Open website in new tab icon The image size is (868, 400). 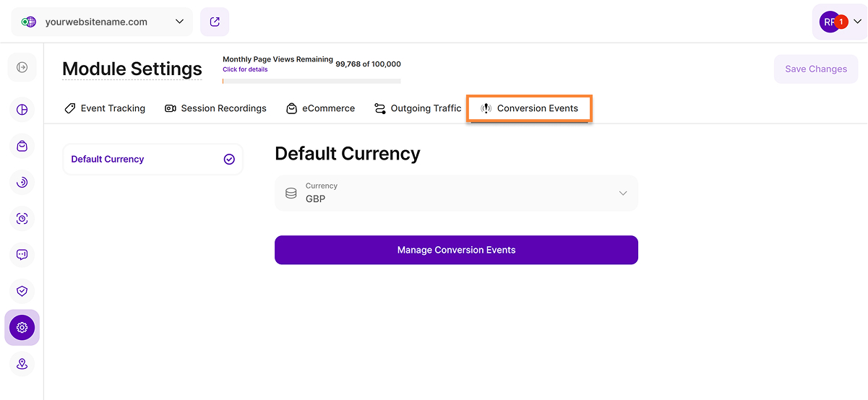pos(215,22)
